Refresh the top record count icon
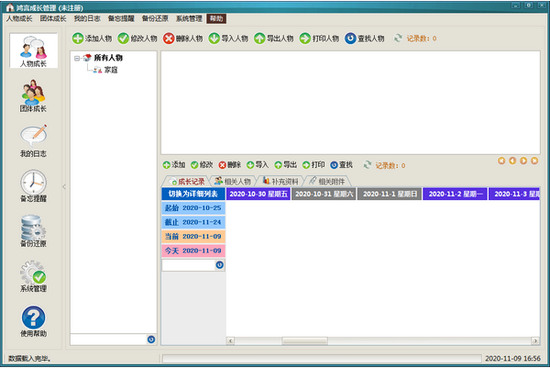550x368 pixels. pos(398,38)
